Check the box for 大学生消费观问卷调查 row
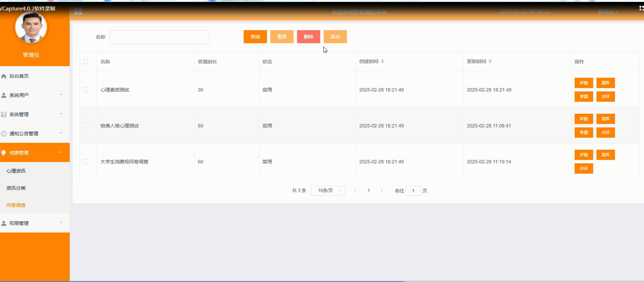This screenshot has width=644, height=282. pos(86,162)
